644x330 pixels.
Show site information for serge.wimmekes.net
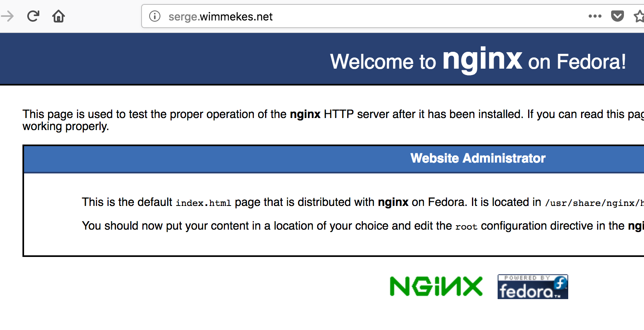(x=155, y=16)
